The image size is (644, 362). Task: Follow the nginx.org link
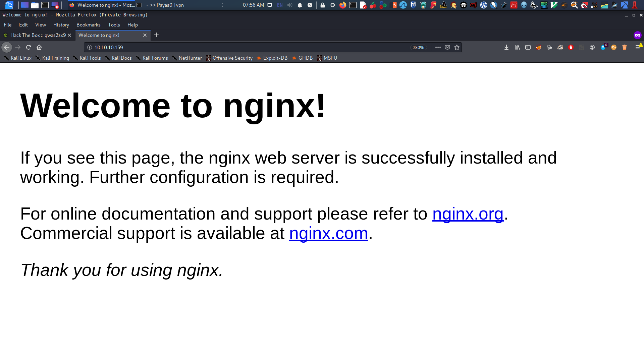click(x=468, y=214)
